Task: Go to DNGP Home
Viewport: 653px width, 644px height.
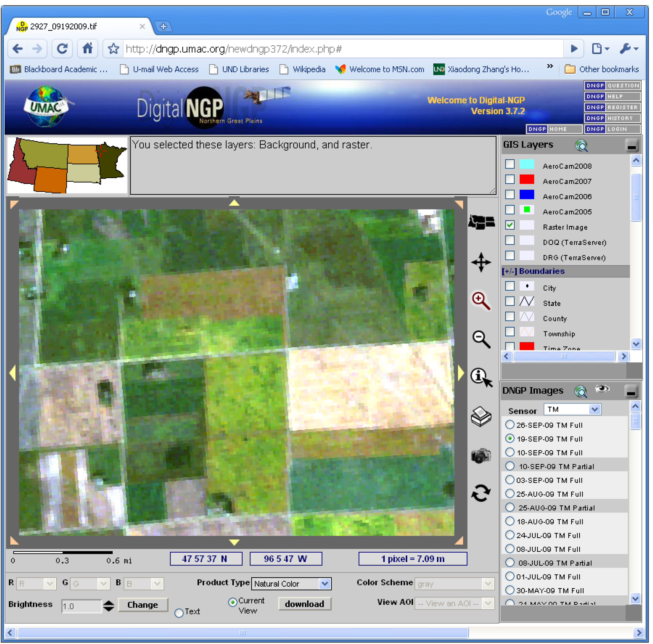Action: tap(554, 129)
